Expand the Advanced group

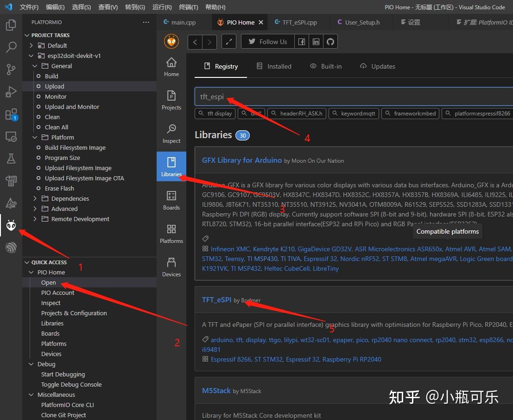35,209
